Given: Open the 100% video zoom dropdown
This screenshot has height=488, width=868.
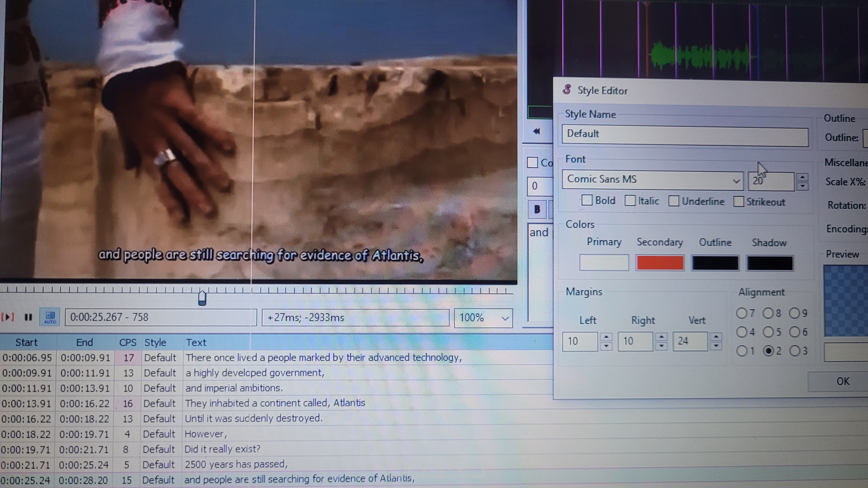Looking at the screenshot, I should point(505,318).
